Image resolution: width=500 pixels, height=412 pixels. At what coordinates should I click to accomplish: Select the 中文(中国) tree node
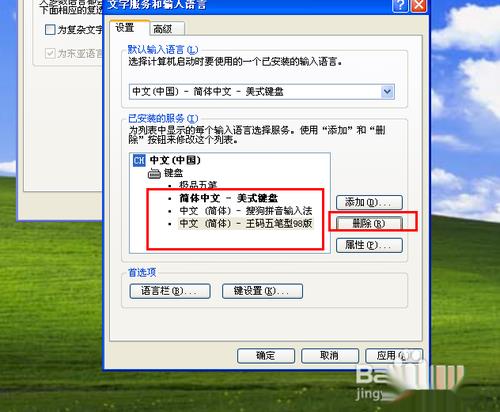[x=175, y=160]
